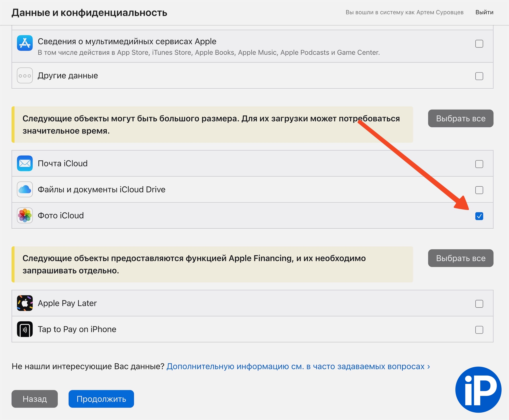Tick the Tap to Pay on iPhone checkbox
The width and height of the screenshot is (509, 420).
click(479, 330)
